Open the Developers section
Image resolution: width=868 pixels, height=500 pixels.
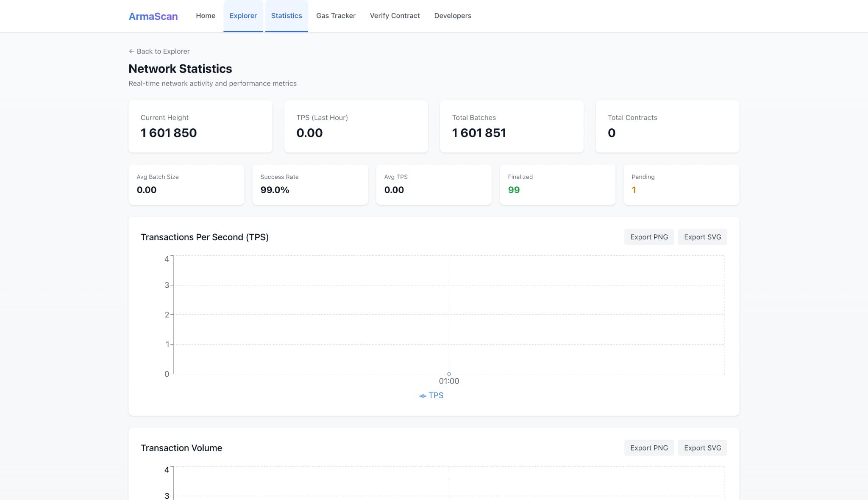tap(452, 16)
